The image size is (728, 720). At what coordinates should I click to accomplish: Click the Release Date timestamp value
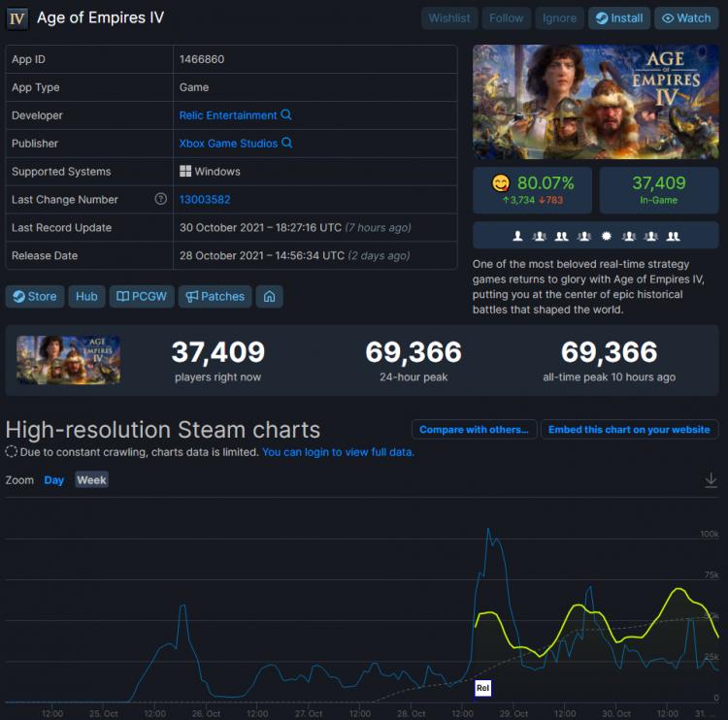[295, 256]
